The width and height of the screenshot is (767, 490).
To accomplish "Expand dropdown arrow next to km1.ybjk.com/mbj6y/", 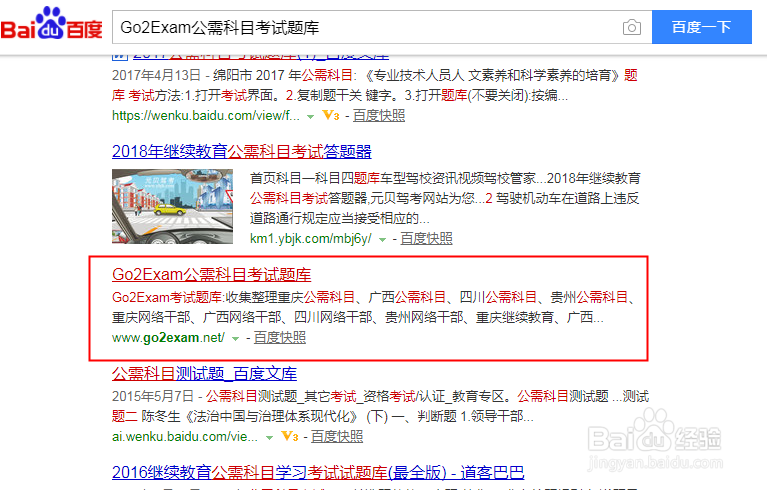I will coord(383,240).
